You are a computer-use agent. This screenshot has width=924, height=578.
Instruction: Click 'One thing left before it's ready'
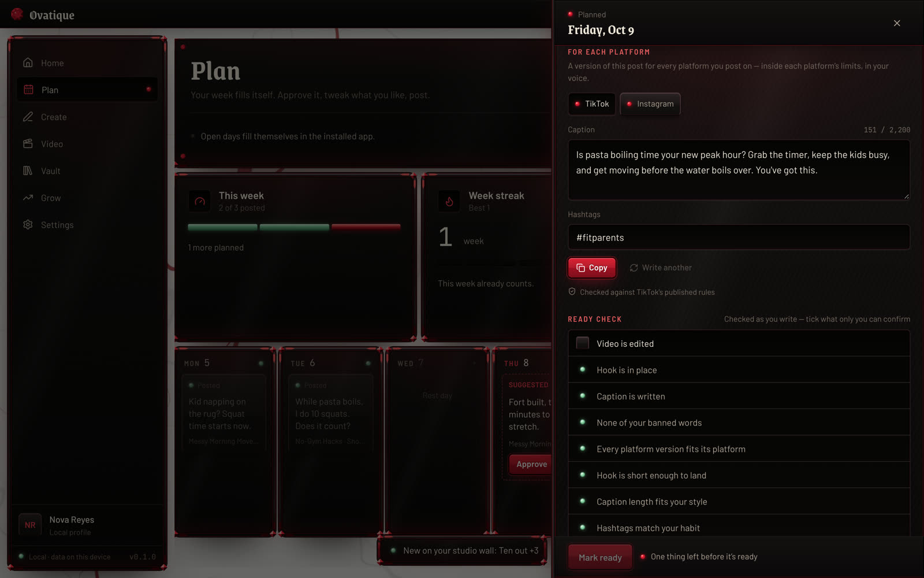coord(704,557)
